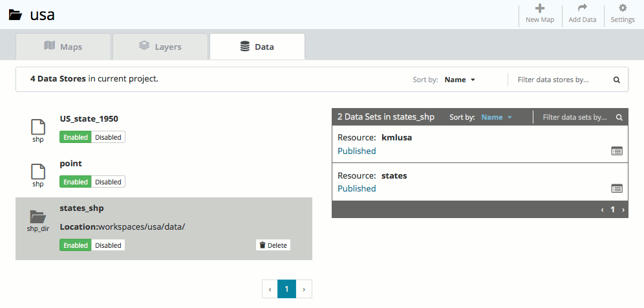Switch to the Maps tab
This screenshot has height=308, width=644.
coord(63,47)
